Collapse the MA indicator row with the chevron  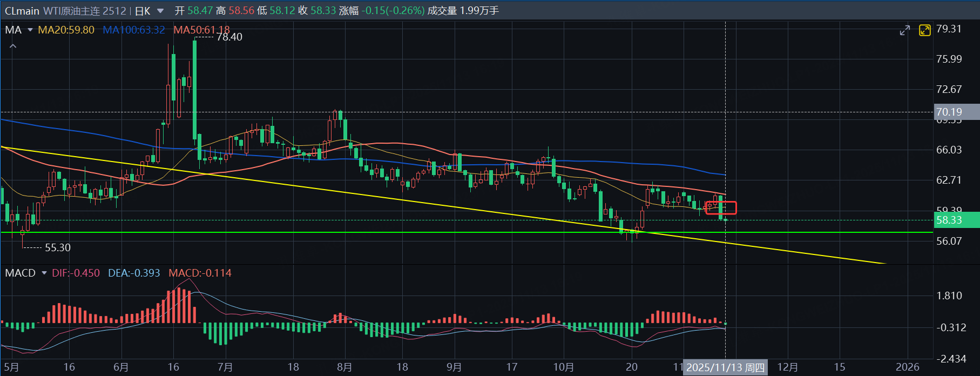click(13, 46)
